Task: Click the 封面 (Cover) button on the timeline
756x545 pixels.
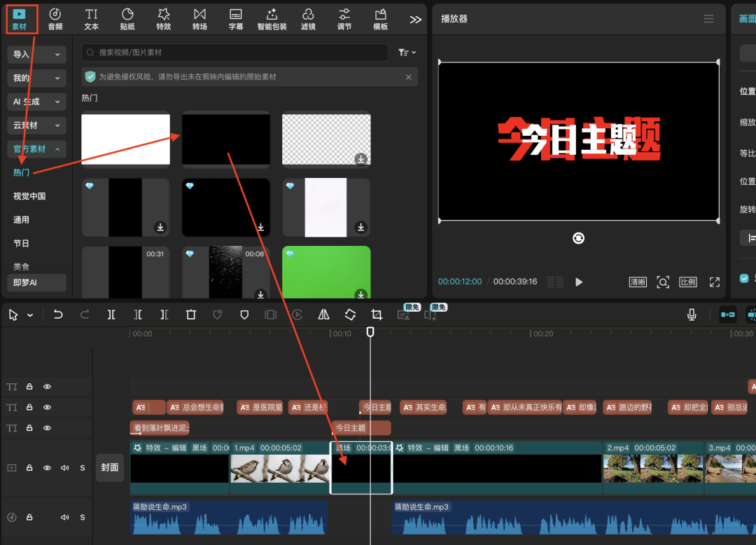Action: pyautogui.click(x=110, y=467)
